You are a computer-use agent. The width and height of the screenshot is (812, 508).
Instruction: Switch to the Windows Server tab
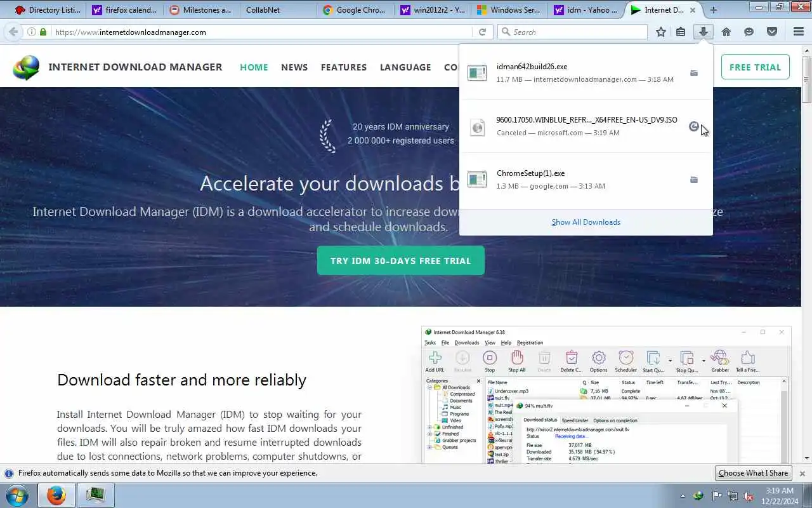point(510,10)
